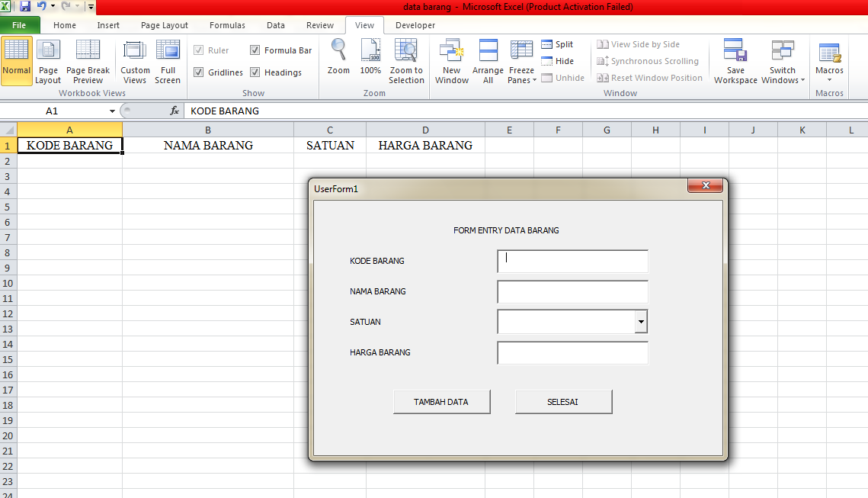The image size is (868, 498).
Task: Click the SELESAI button
Action: [x=563, y=401]
